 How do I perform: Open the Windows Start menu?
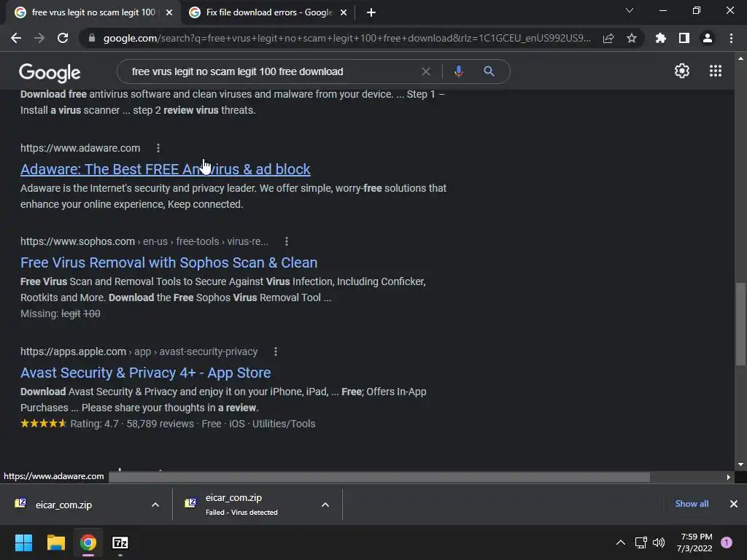(x=23, y=542)
